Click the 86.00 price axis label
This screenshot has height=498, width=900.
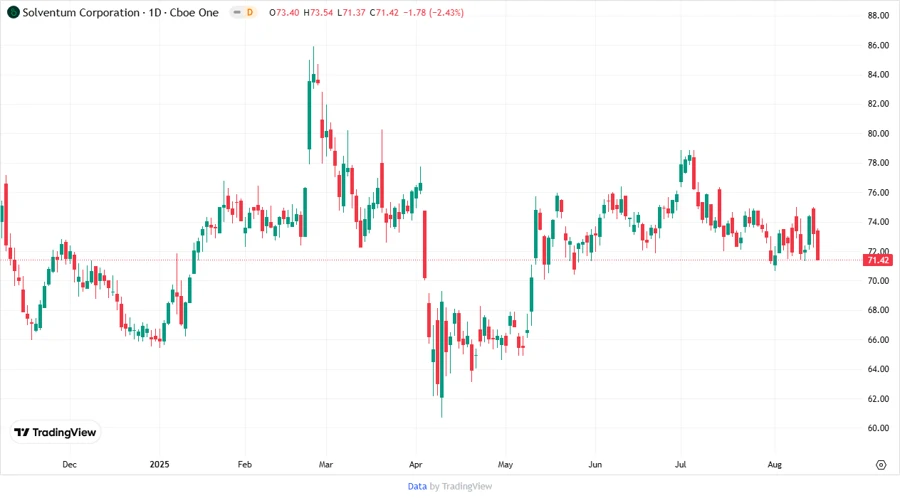pos(878,45)
